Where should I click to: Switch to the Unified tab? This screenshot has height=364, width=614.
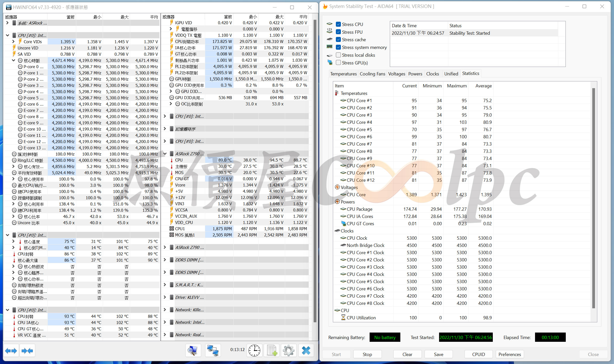(451, 74)
